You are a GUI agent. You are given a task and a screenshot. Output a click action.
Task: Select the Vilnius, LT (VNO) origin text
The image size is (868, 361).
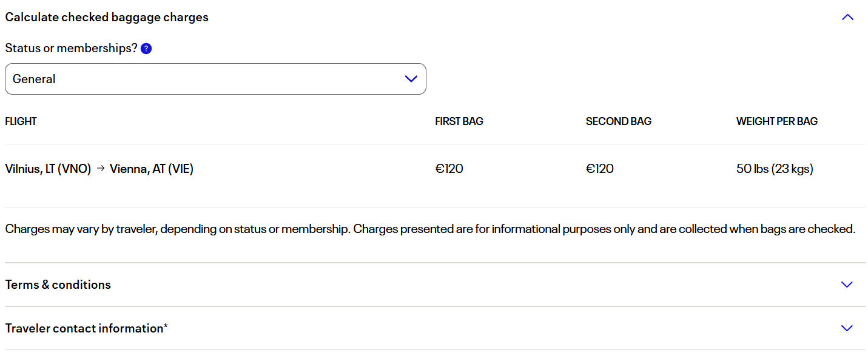tap(48, 169)
